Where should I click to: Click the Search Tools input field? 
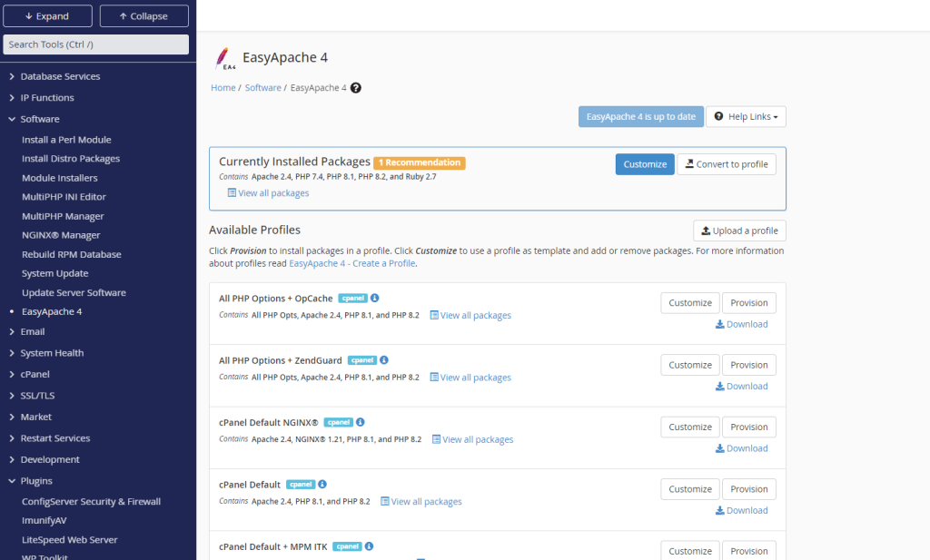96,44
